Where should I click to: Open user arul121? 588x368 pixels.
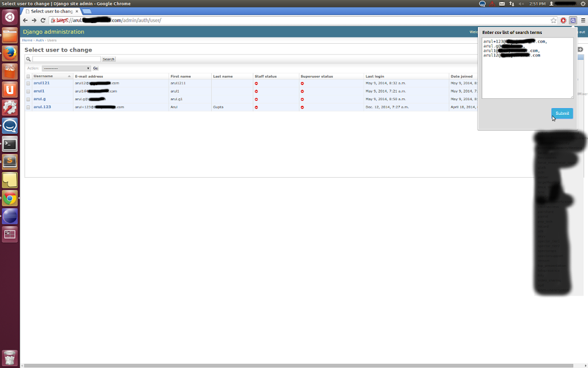tap(41, 83)
